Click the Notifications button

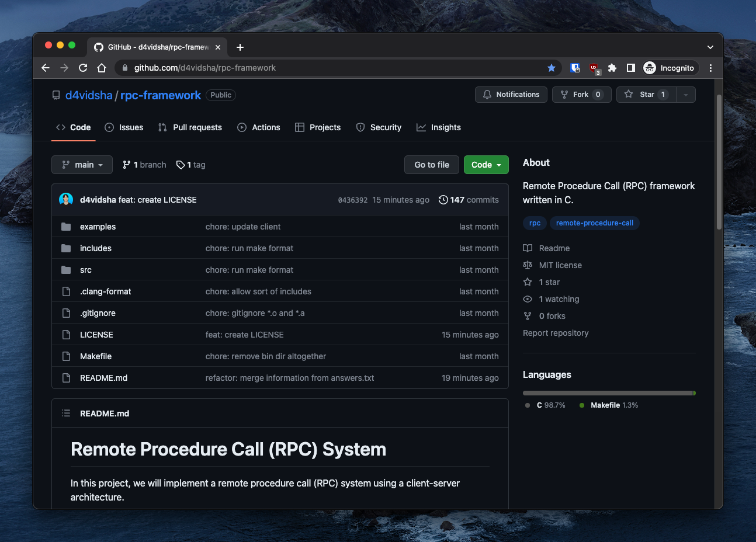click(x=511, y=95)
